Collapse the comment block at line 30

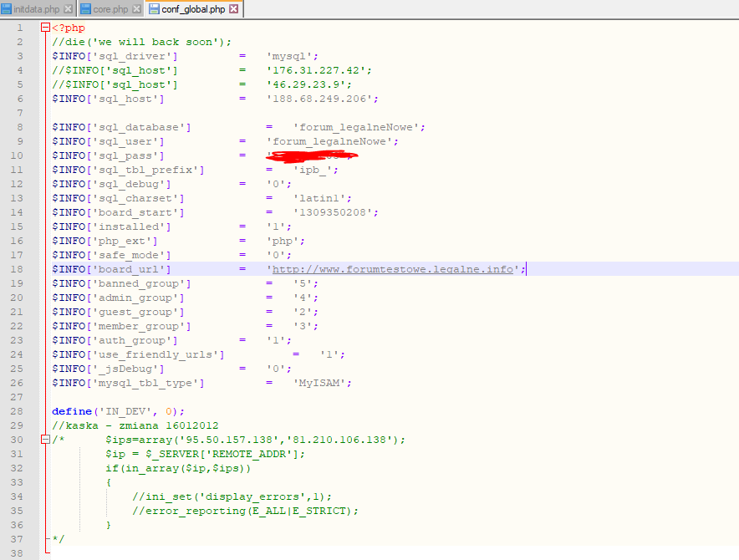pos(44,440)
